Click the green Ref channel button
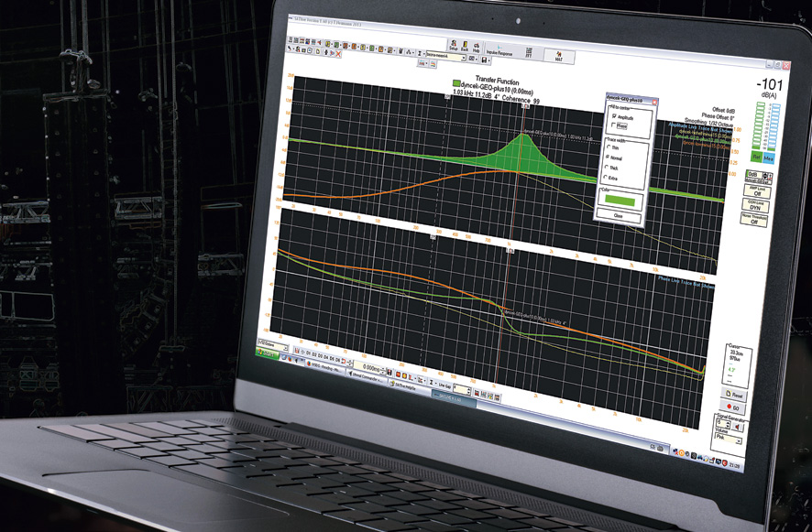The height and width of the screenshot is (532, 812). pos(756,157)
